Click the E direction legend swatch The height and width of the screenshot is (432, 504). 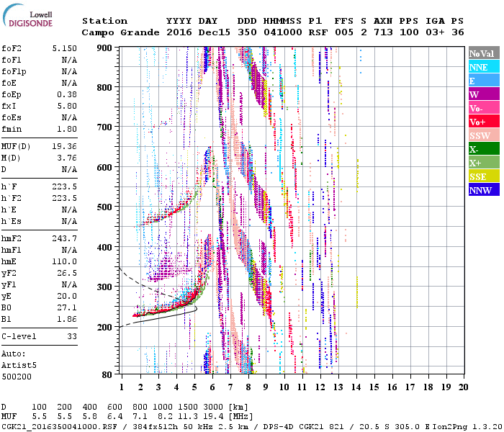tap(484, 81)
